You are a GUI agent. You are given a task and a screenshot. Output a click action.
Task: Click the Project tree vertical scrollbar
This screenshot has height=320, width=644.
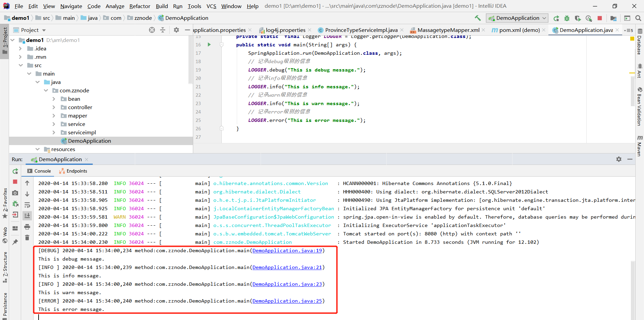point(191,60)
